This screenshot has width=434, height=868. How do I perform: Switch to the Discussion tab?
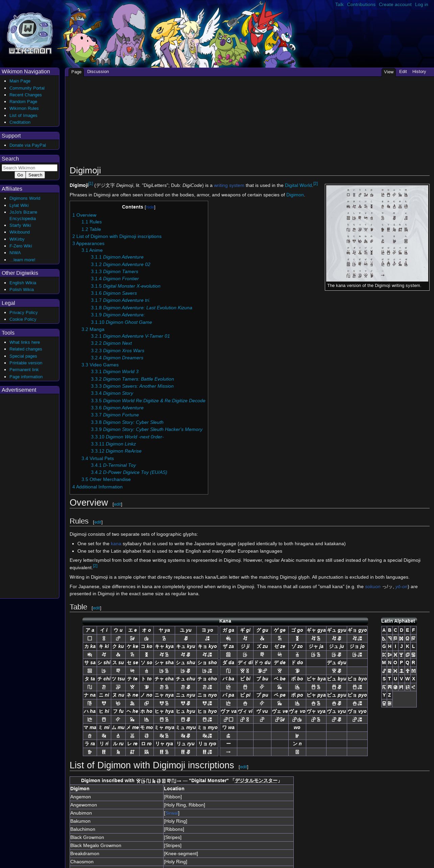[x=98, y=72]
